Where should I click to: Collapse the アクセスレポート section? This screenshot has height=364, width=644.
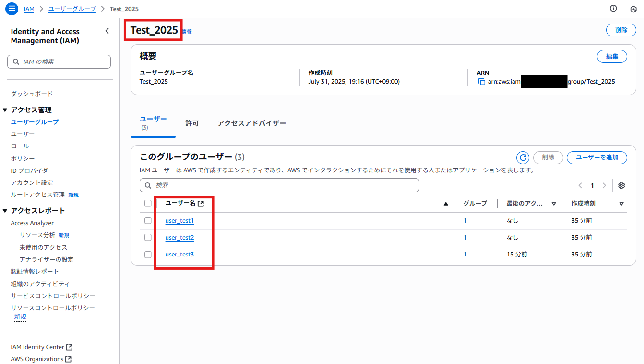tap(5, 211)
